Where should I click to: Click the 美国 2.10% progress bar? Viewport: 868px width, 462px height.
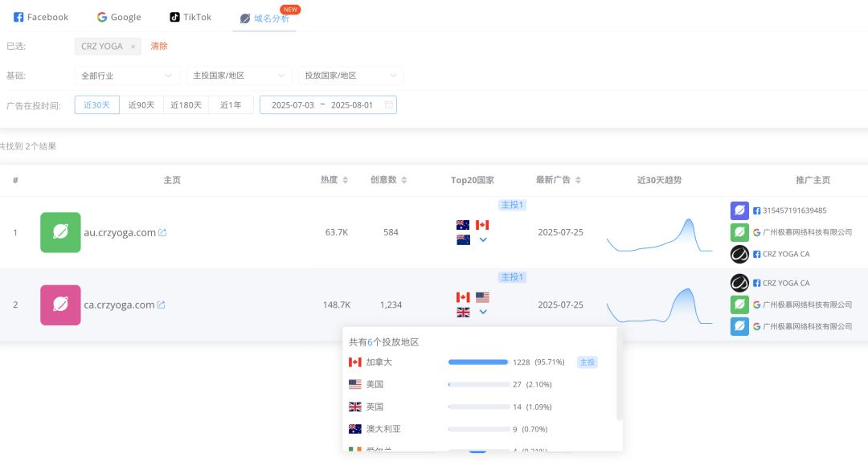pyautogui.click(x=478, y=385)
